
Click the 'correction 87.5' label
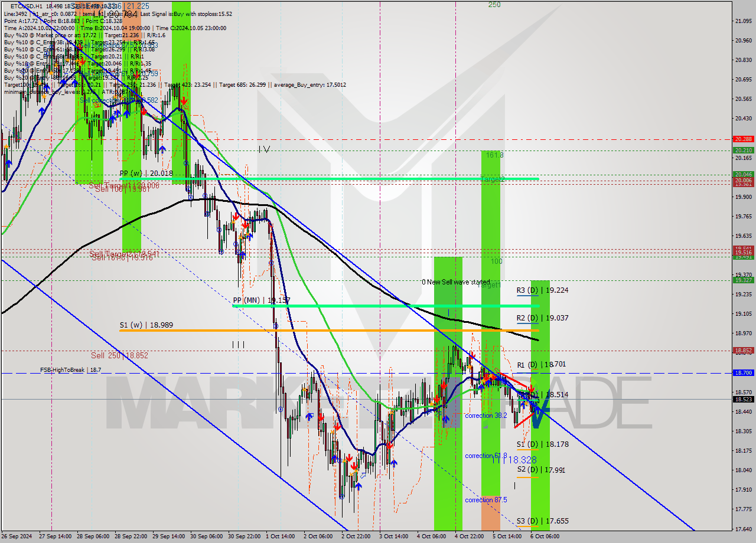(486, 500)
